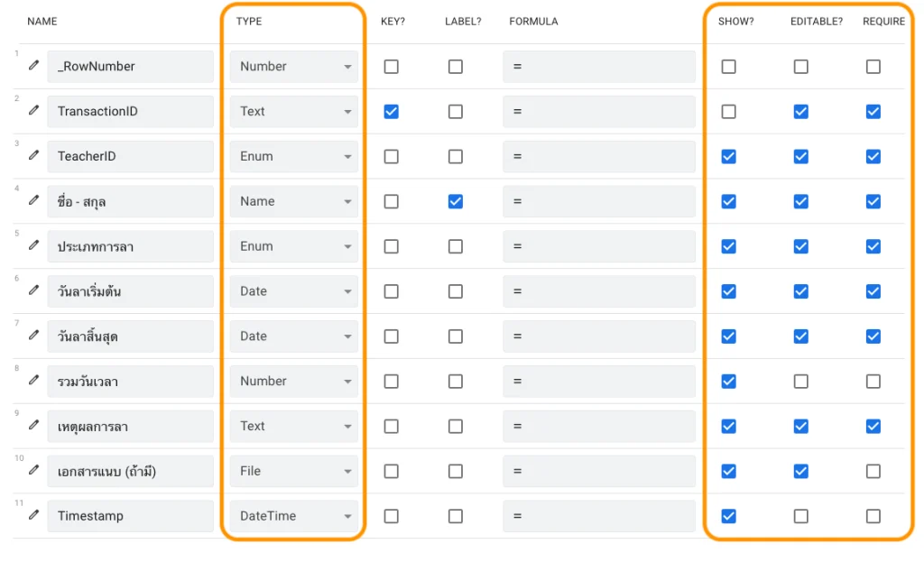Check the REQUIRE checkbox for เอกสารแนบ row
This screenshot has width=924, height=562.
coord(873,471)
